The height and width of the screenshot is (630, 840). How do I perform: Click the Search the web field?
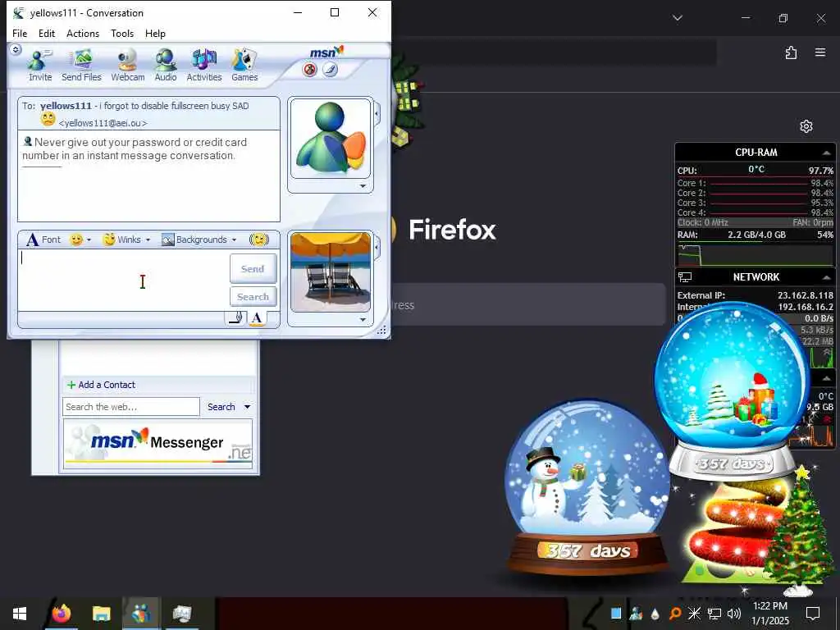click(x=130, y=407)
